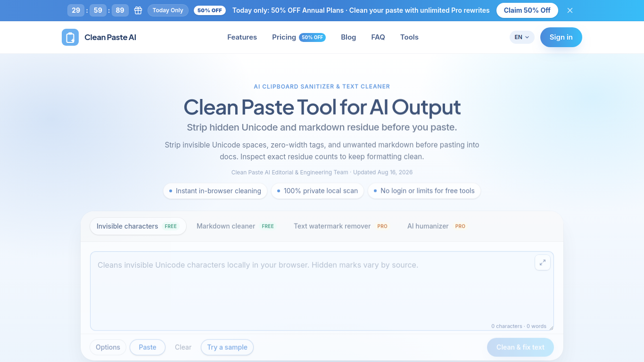Switch to the Markdown cleaner tab
The image size is (644, 362).
click(235, 226)
